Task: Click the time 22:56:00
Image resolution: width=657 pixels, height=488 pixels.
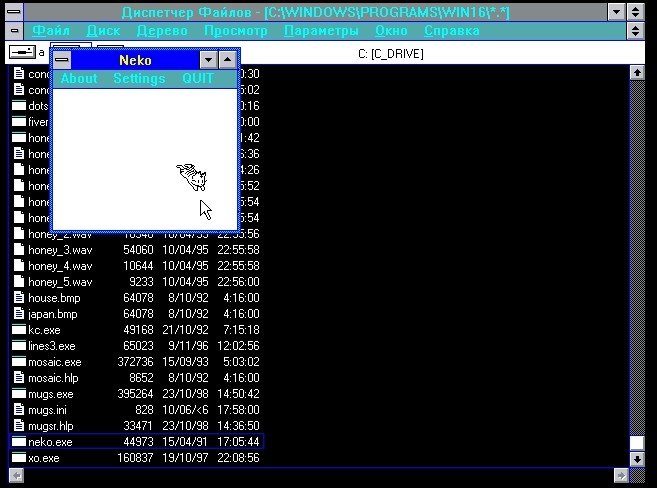Action: 238,281
